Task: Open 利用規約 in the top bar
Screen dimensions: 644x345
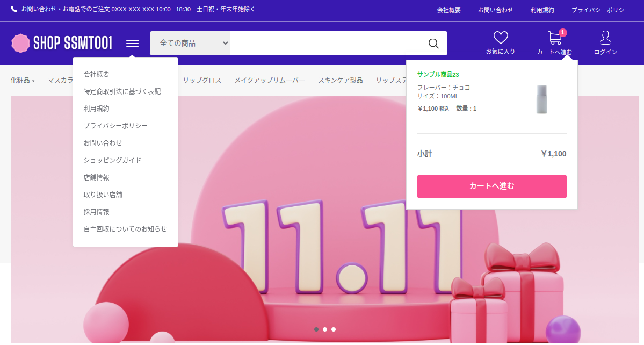Action: [542, 10]
